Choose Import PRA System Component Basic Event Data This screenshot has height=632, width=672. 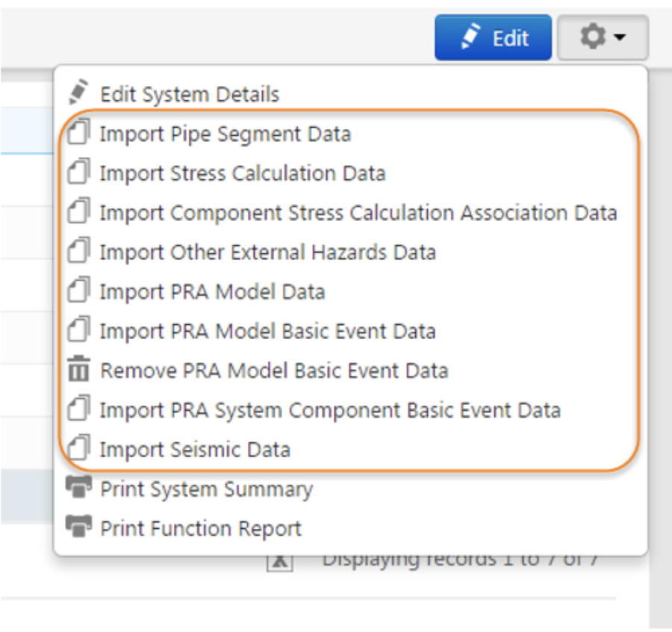point(329,410)
